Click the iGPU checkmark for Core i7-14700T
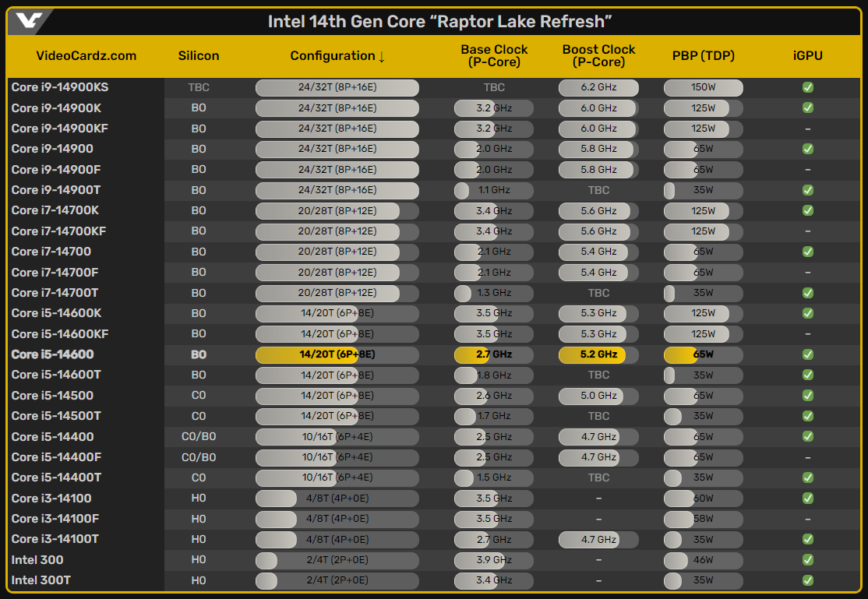Viewport: 868px width, 599px height. pos(808,293)
